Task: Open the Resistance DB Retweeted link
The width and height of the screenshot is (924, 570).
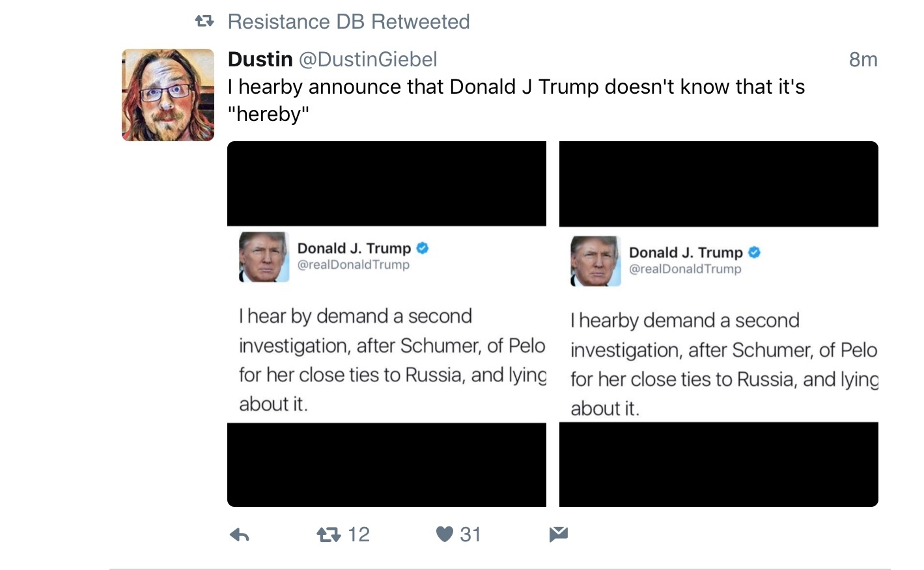Action: tap(348, 21)
